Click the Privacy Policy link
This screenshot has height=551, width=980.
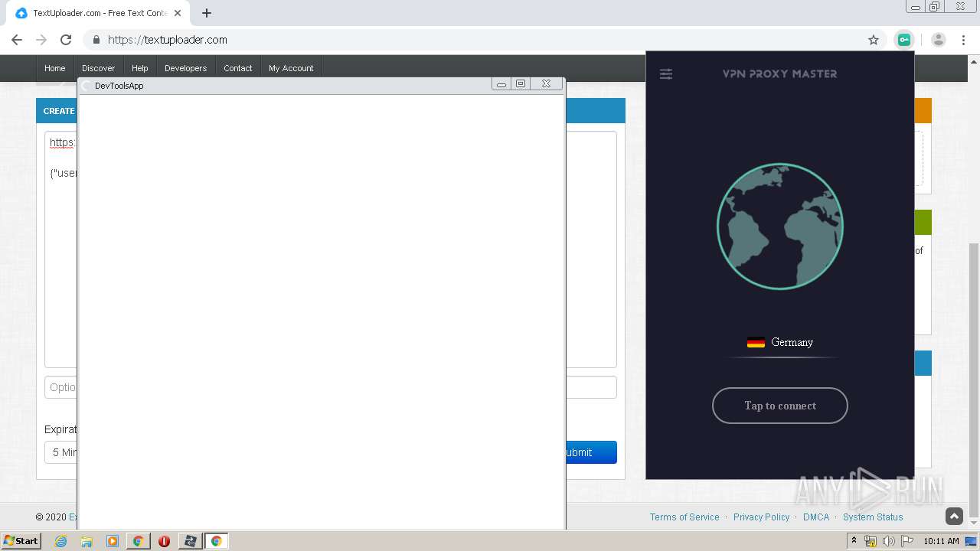(x=761, y=517)
